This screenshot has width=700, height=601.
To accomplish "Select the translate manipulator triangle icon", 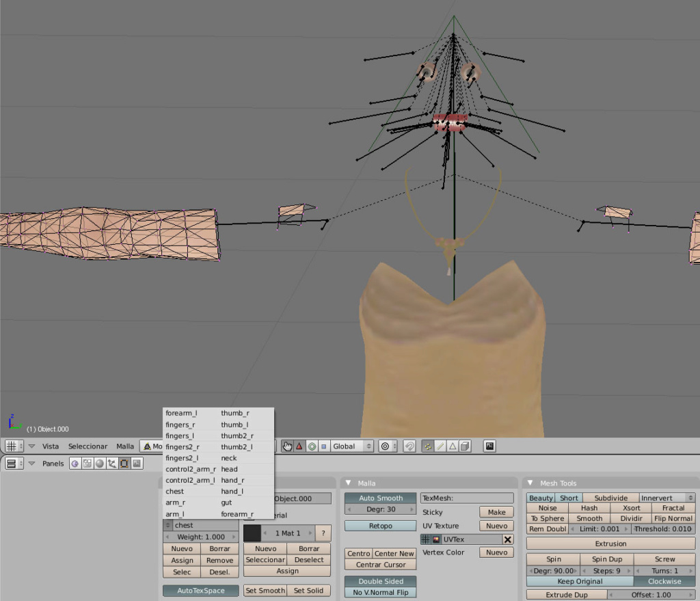I will pyautogui.click(x=299, y=446).
